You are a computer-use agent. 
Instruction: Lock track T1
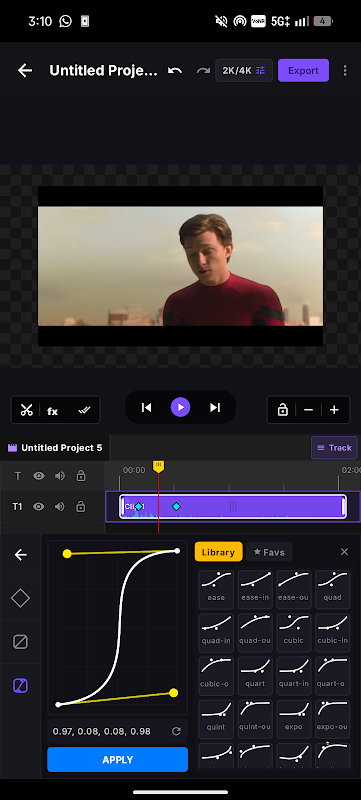point(81,507)
